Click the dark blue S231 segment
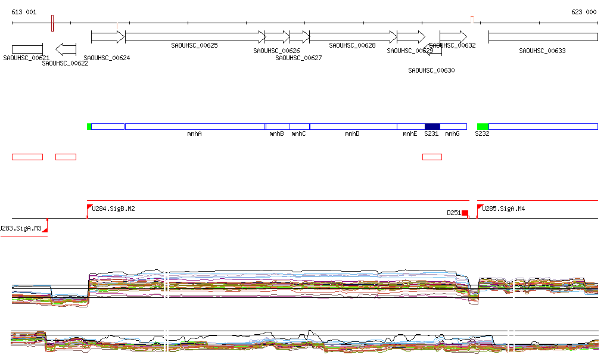Viewport: 610px width, 364px height. 432,126
